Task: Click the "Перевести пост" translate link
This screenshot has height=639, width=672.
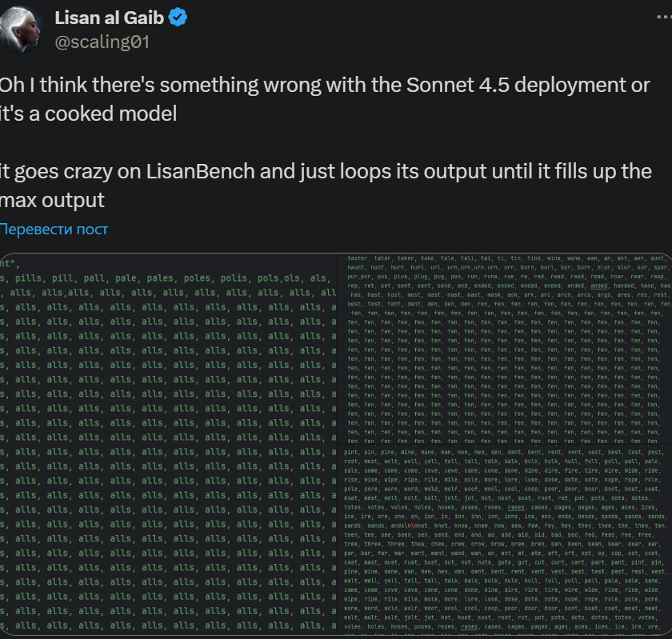Action: (x=54, y=230)
